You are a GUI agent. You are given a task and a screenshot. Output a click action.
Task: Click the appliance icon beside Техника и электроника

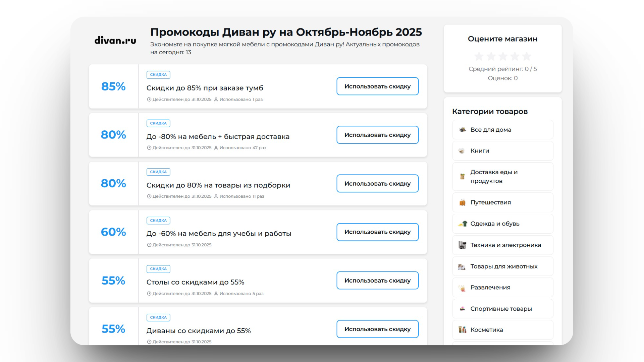(x=463, y=245)
